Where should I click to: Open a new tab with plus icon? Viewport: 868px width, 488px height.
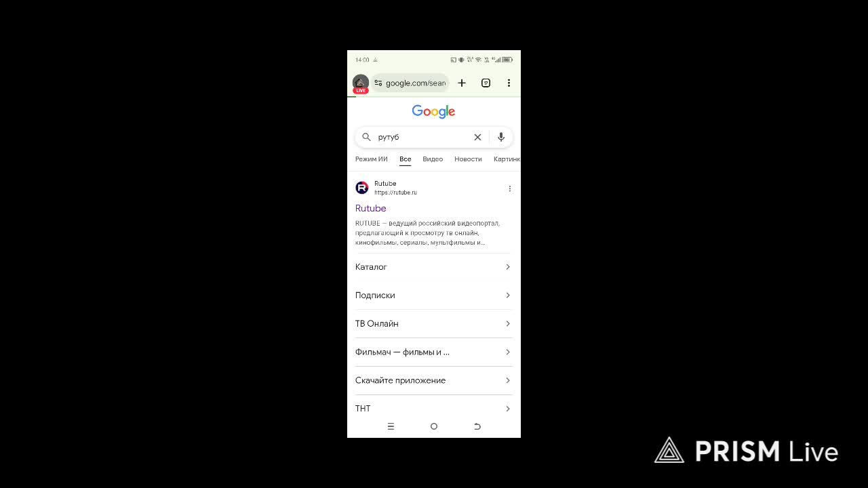pyautogui.click(x=462, y=83)
